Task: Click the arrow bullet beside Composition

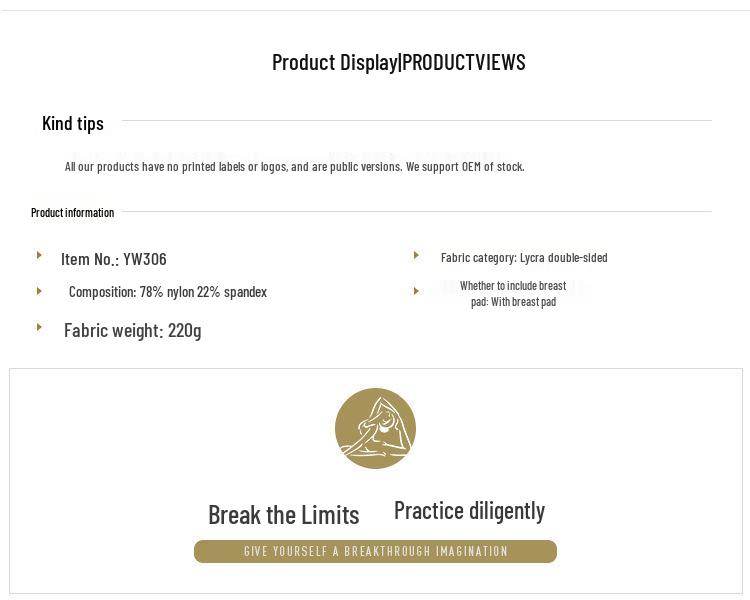Action: [39, 291]
